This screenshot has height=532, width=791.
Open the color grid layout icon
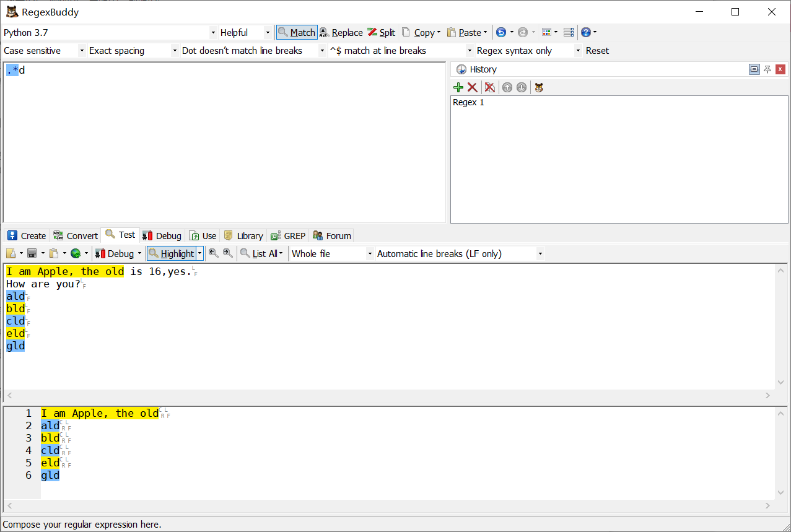point(546,32)
